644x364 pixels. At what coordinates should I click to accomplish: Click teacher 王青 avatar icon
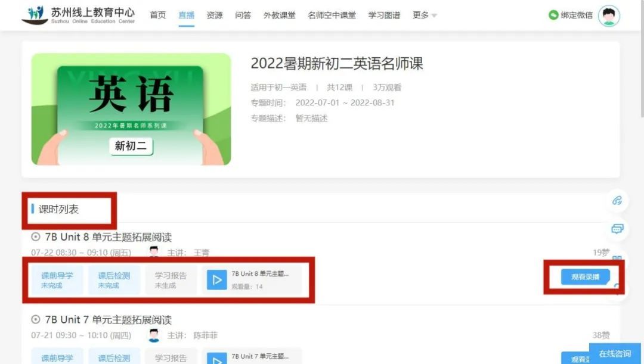tap(154, 253)
